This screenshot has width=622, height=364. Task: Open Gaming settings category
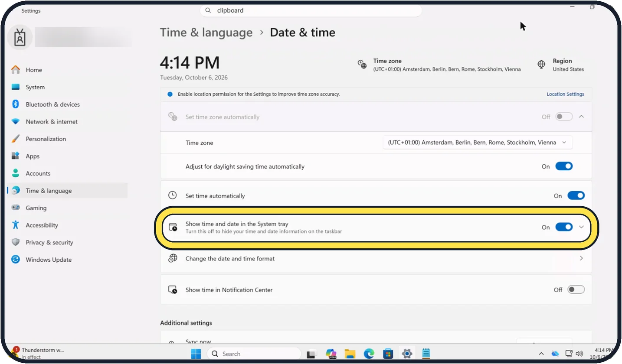pos(67,208)
